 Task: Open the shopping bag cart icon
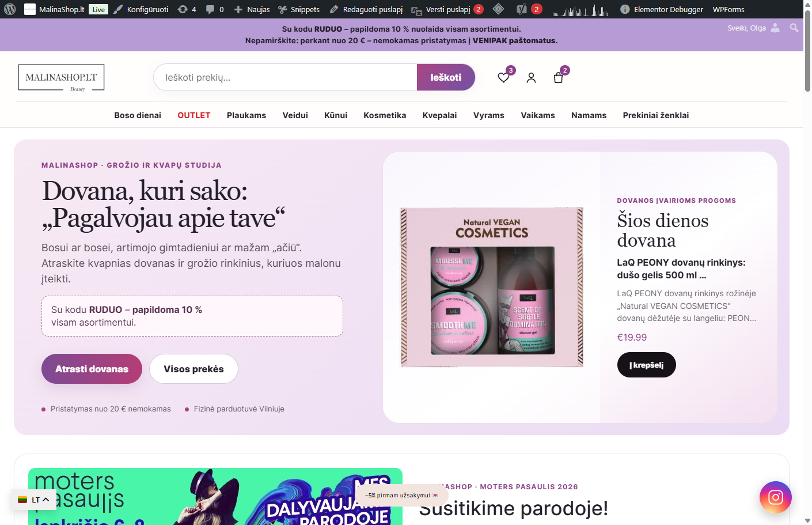(x=558, y=77)
